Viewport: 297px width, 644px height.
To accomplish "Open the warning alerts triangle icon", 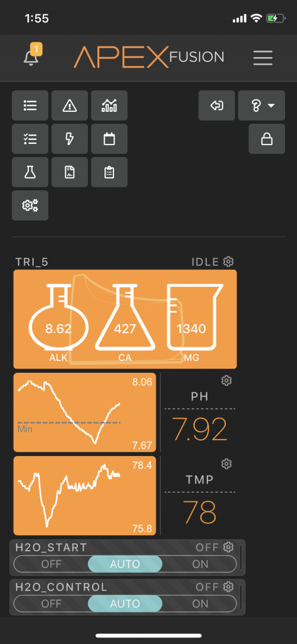I will [x=69, y=106].
